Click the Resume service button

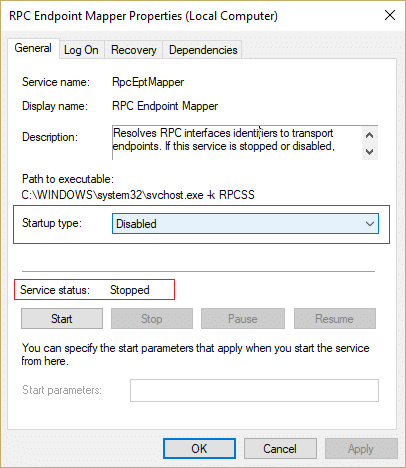pos(335,319)
